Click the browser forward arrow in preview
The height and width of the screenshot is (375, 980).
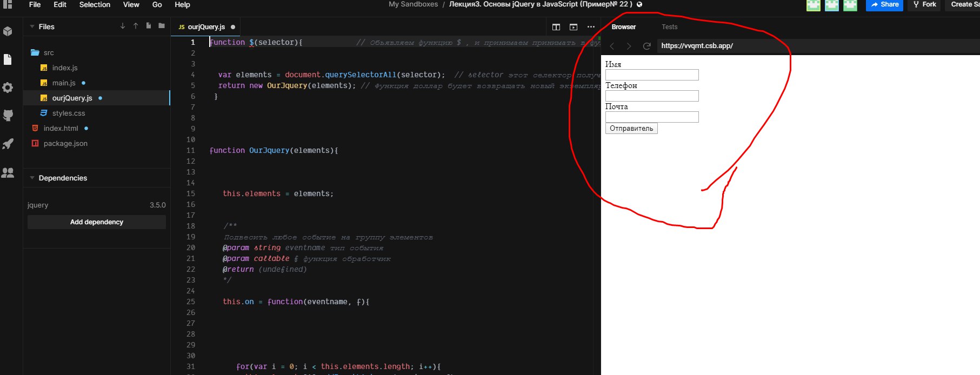tap(629, 46)
